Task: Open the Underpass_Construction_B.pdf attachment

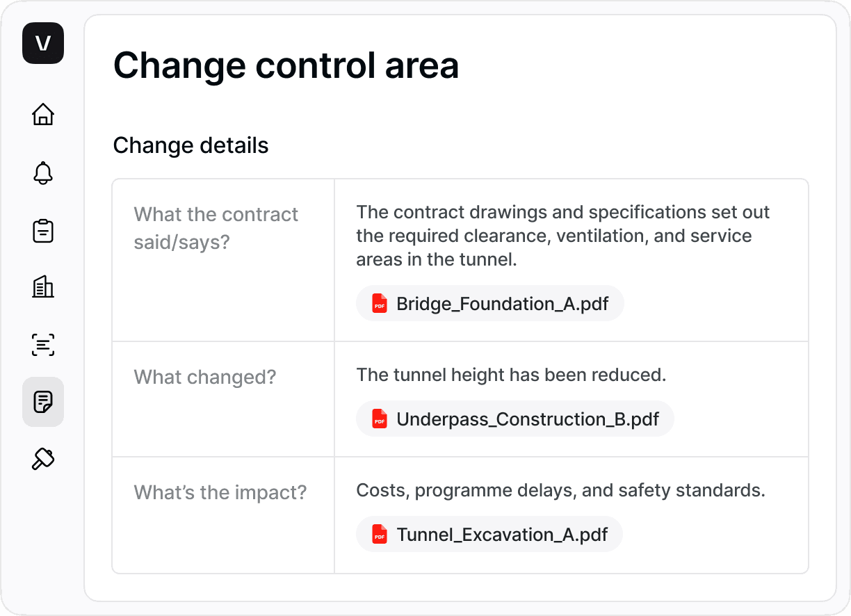Action: pos(527,419)
